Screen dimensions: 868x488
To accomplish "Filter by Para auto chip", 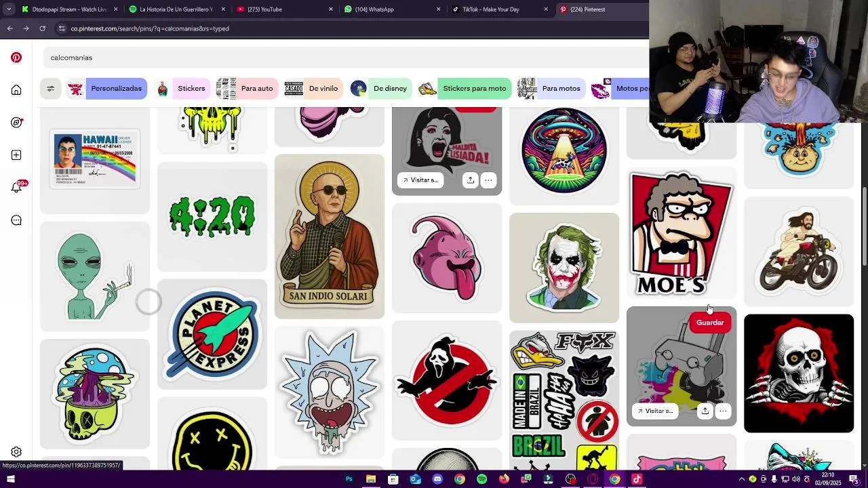I will click(247, 88).
